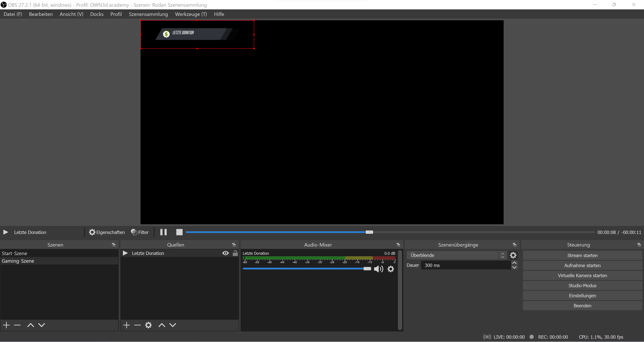Remove selected scene with minus icon

point(17,325)
